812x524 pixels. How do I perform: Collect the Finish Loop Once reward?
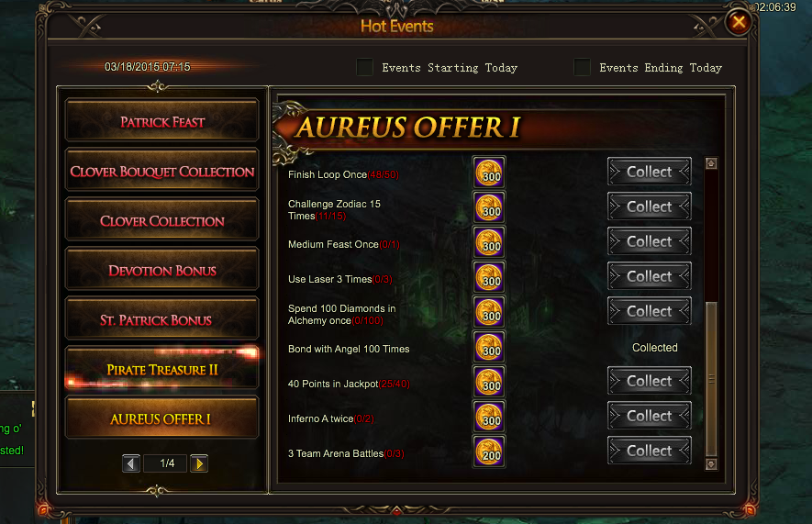(x=650, y=172)
